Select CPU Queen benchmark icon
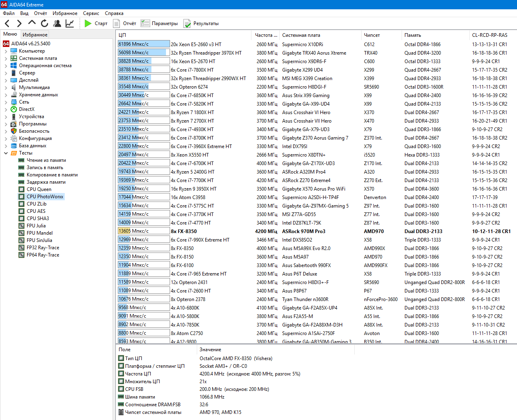 pyautogui.click(x=21, y=189)
